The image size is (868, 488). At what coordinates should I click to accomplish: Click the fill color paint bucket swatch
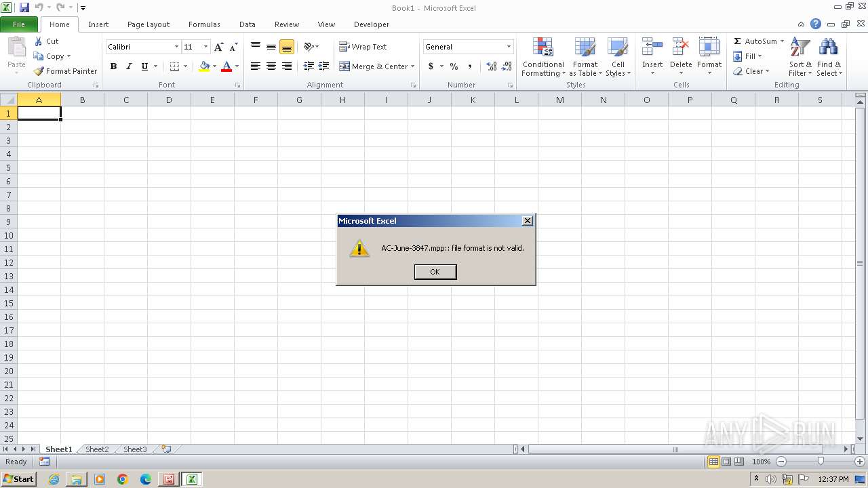[x=204, y=66]
